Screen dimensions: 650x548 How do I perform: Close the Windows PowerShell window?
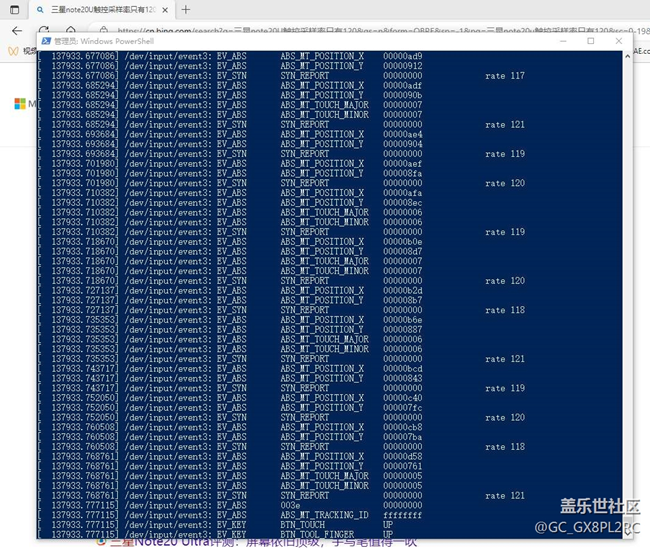[616, 42]
